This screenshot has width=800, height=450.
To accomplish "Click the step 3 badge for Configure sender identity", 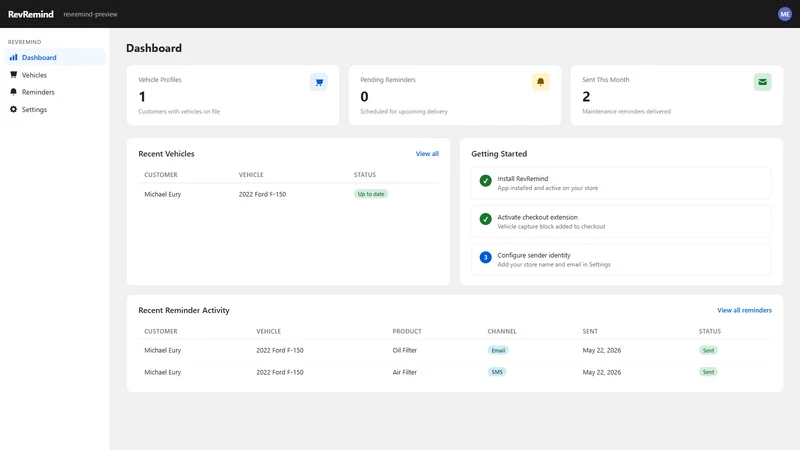I will (x=486, y=258).
